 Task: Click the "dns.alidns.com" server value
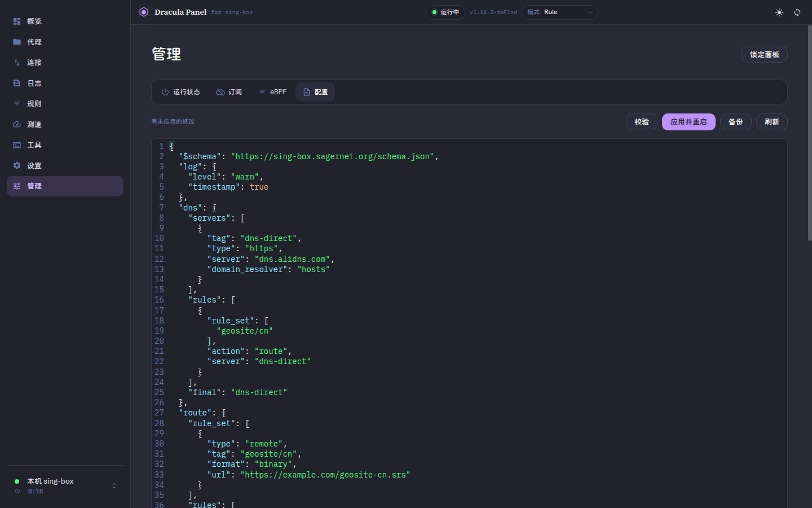pyautogui.click(x=292, y=259)
